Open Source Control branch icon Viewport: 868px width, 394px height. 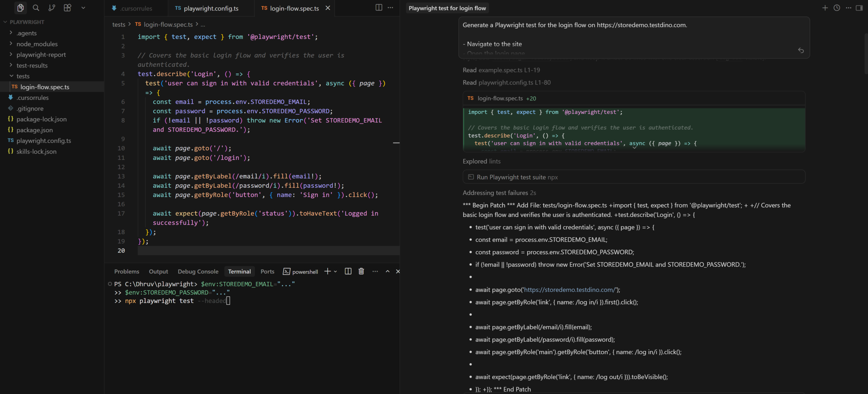52,7
